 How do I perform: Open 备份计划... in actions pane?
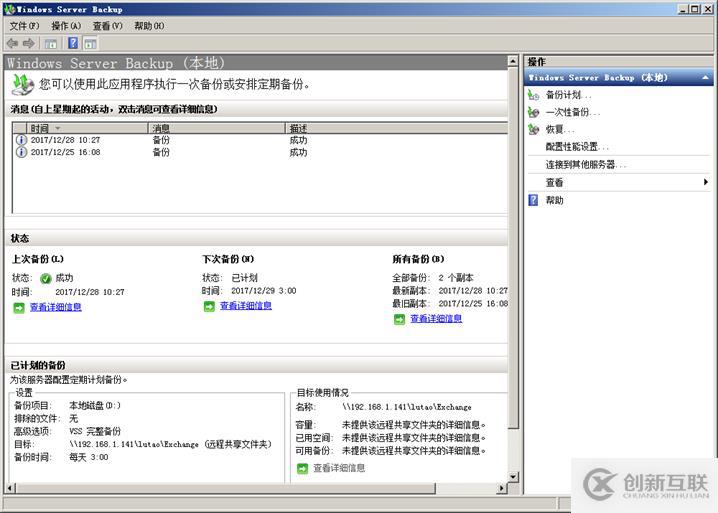click(x=568, y=95)
